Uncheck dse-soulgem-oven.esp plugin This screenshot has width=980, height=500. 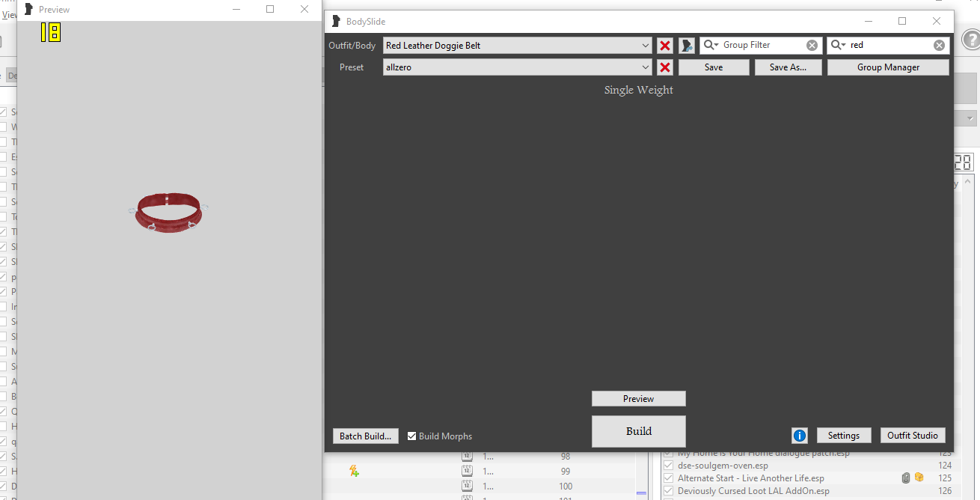coord(669,466)
